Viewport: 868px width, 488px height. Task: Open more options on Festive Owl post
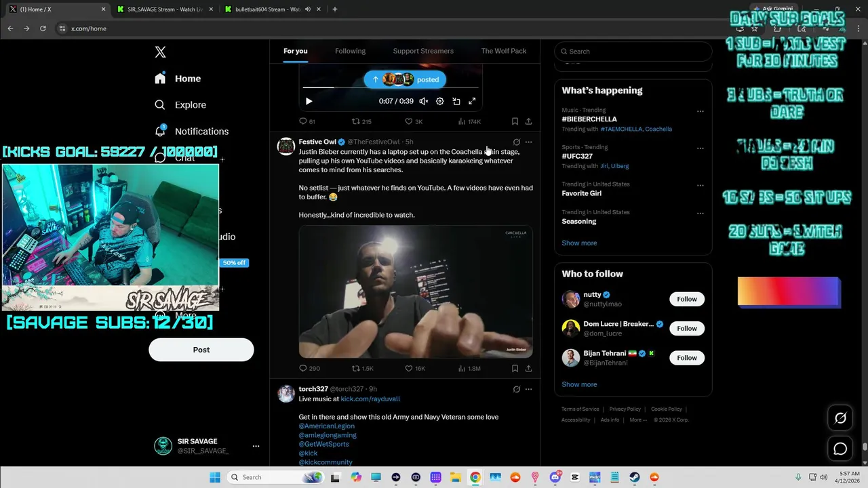[x=529, y=142]
